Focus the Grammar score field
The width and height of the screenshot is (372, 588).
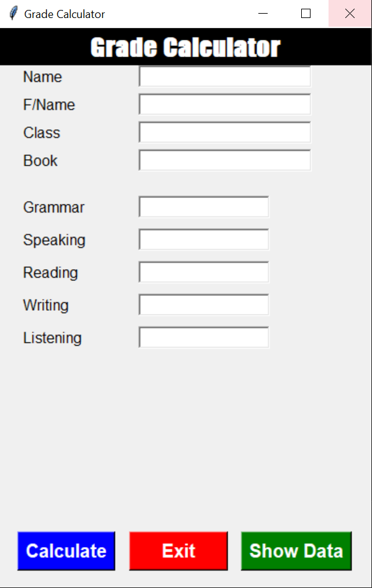[203, 206]
